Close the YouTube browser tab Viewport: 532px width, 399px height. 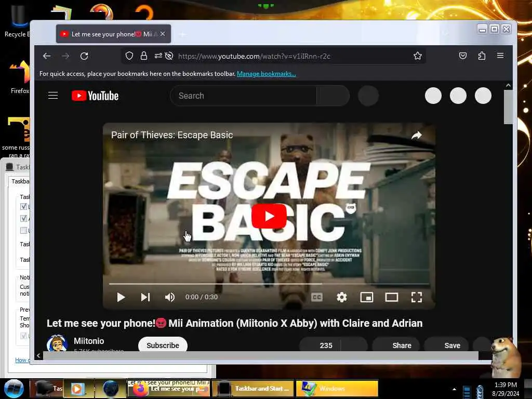pos(163,34)
